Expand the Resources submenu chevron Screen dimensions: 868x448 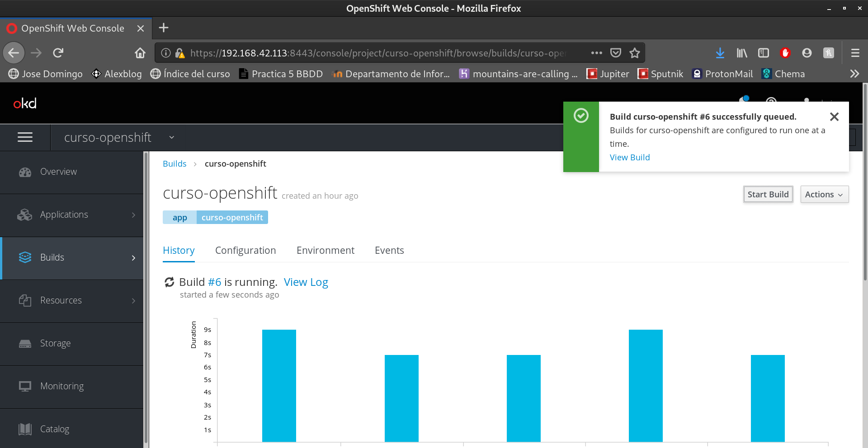point(133,301)
